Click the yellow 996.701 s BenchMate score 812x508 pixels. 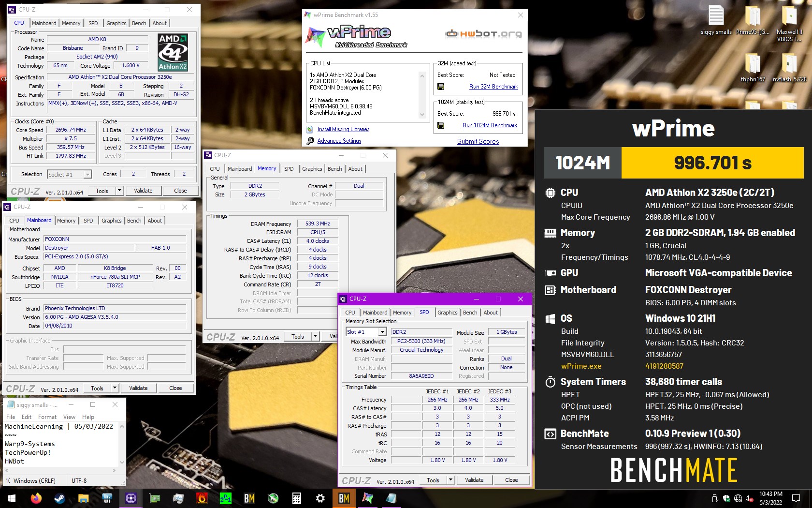click(x=712, y=163)
